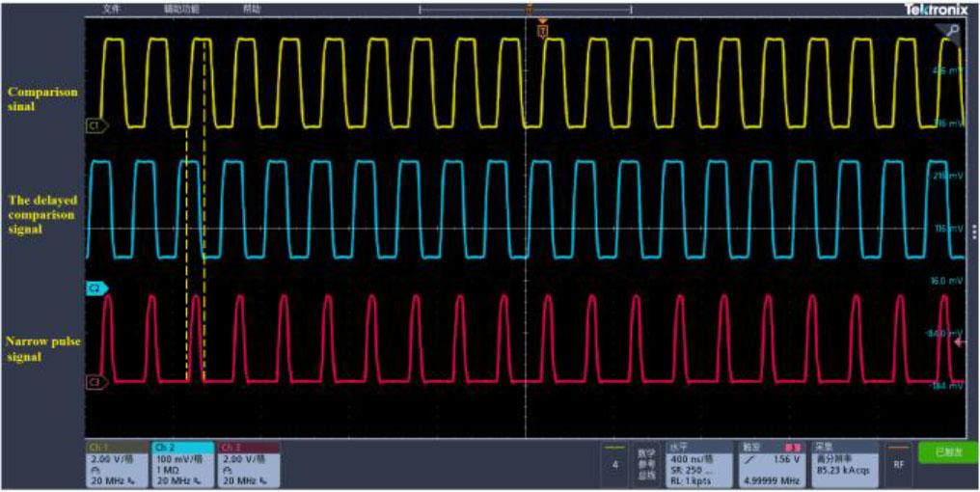Open the Ch 3 settings badge
Viewport: 980px width, 492px height.
[248, 464]
